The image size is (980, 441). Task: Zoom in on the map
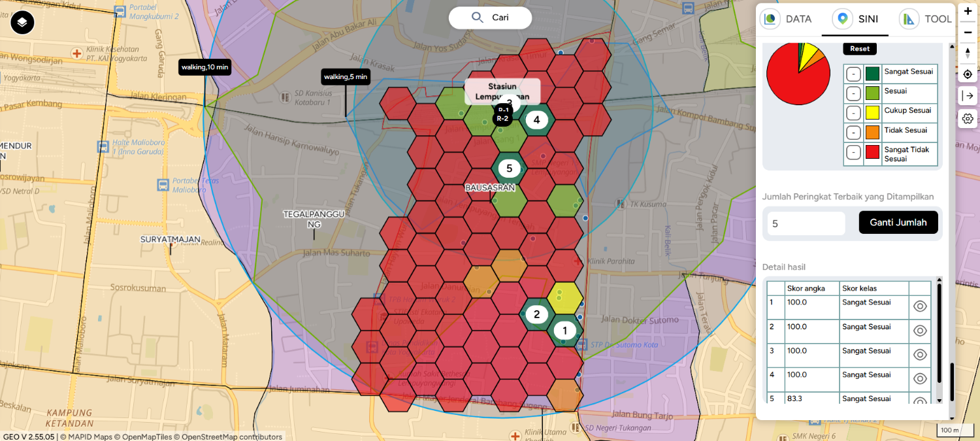968,11
